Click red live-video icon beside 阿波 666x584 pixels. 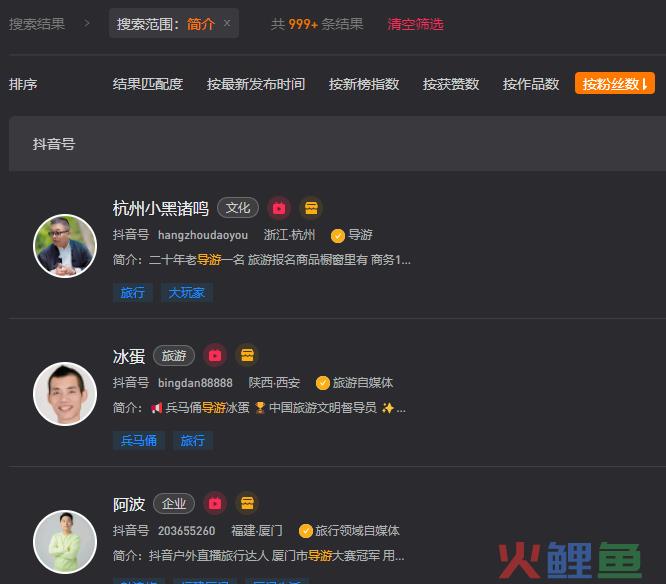pyautogui.click(x=215, y=503)
